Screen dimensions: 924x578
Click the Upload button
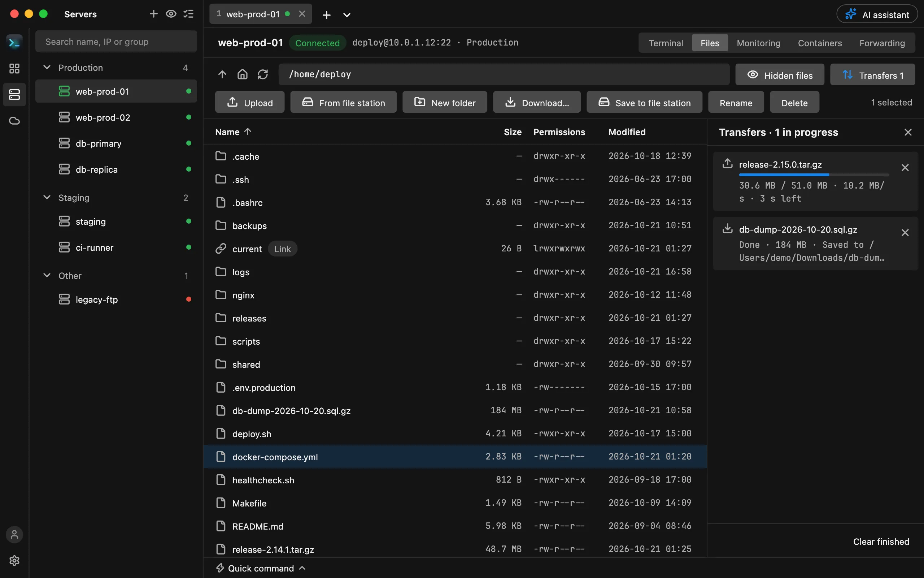click(x=250, y=102)
